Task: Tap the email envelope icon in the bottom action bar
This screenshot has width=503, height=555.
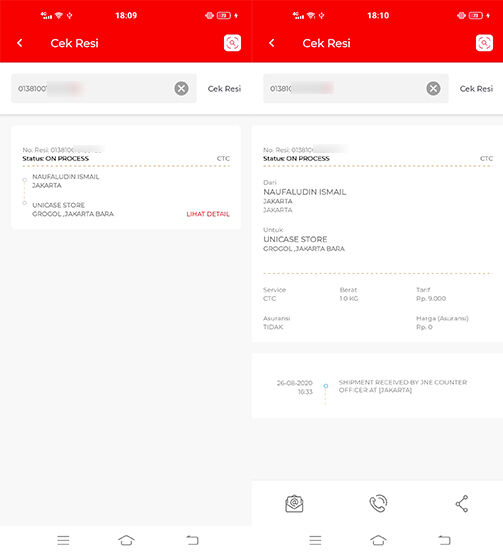Action: [294, 503]
